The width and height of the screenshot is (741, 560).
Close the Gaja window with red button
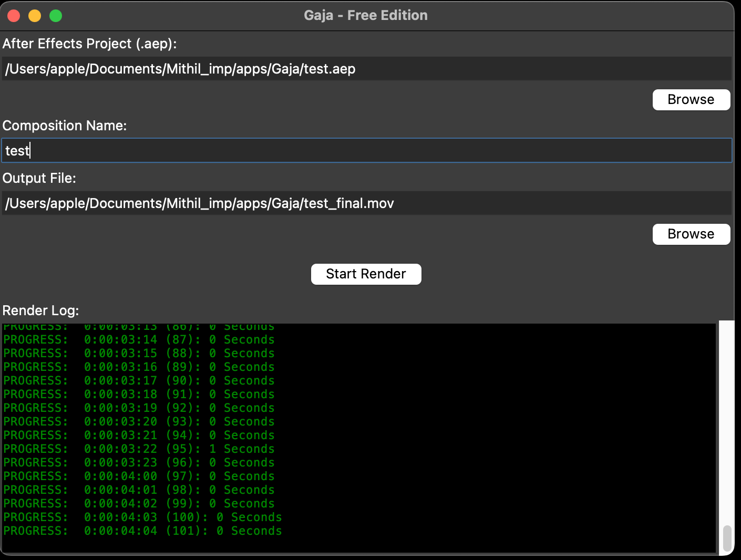(x=14, y=16)
